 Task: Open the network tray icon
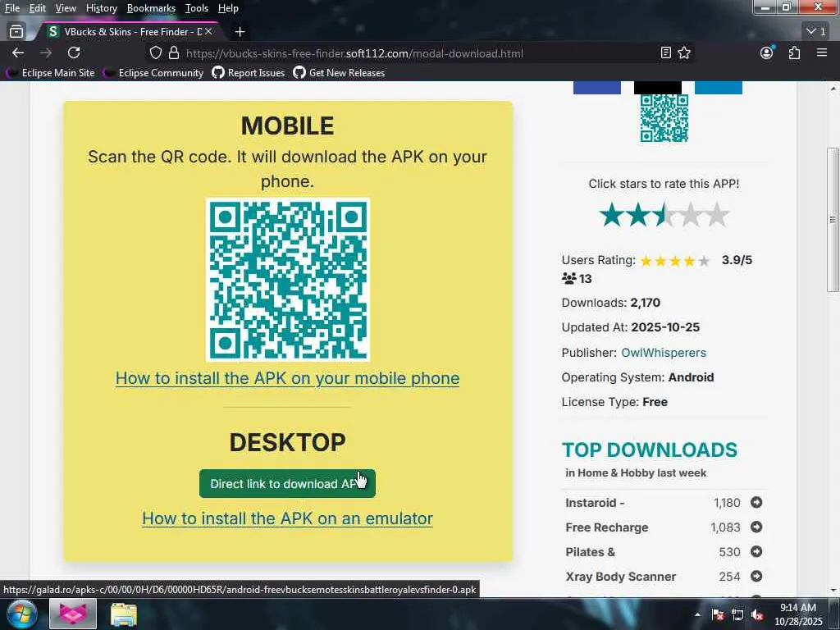coord(737,615)
